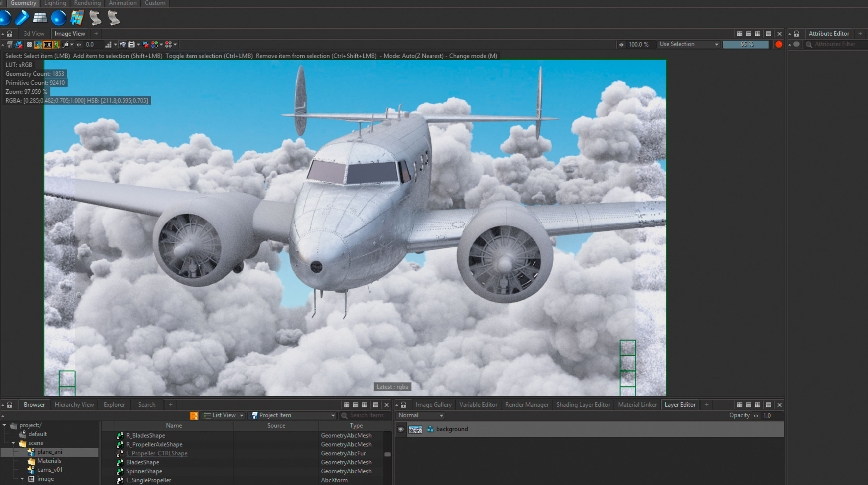
Task: Toggle the lock on the Image View panel
Action: tap(10, 34)
